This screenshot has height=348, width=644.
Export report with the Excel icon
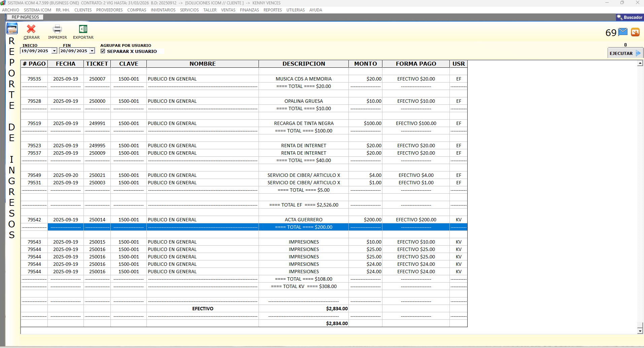tap(83, 29)
